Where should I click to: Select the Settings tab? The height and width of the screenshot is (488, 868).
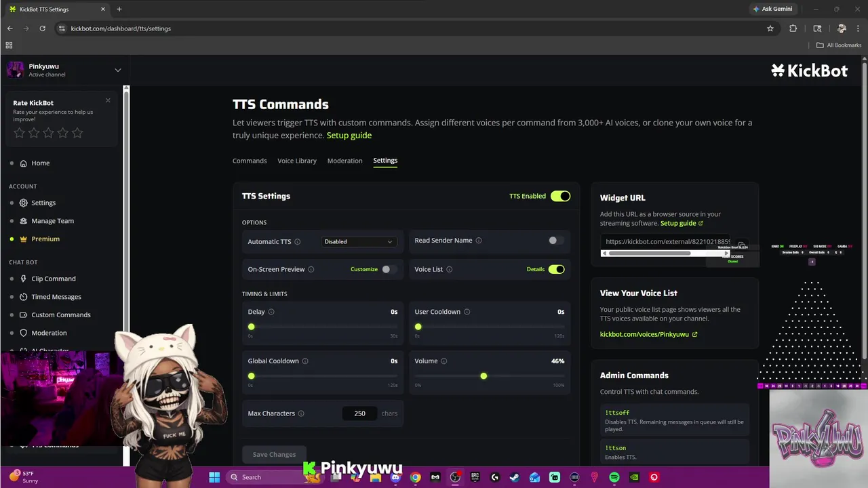(385, 161)
